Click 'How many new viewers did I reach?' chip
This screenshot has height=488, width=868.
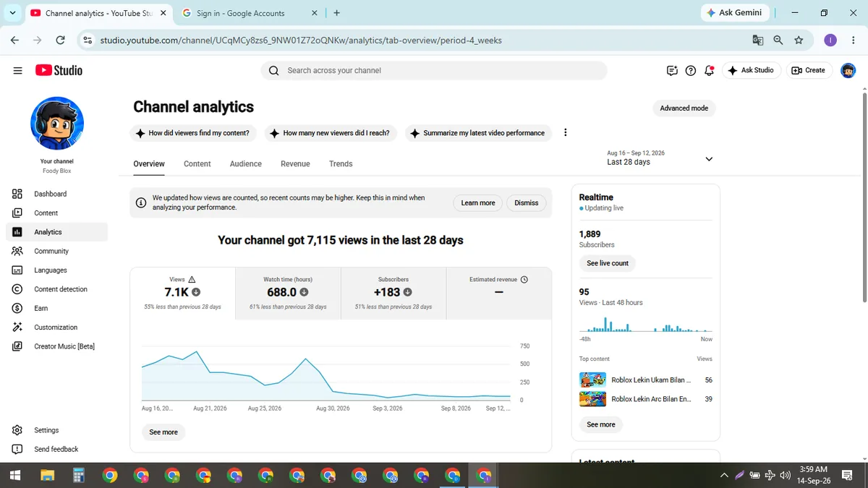[330, 133]
